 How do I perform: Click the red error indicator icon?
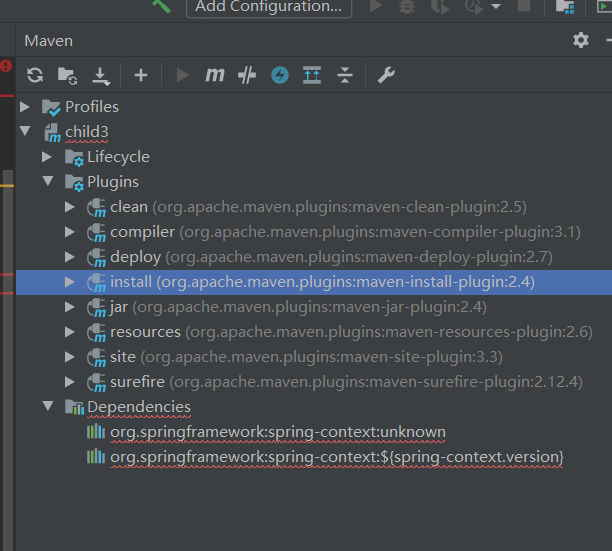pyautogui.click(x=6, y=66)
